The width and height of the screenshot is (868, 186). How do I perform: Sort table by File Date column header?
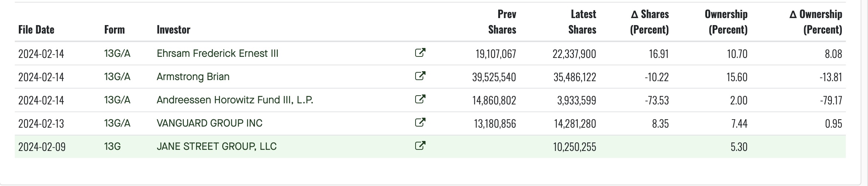coord(36,30)
